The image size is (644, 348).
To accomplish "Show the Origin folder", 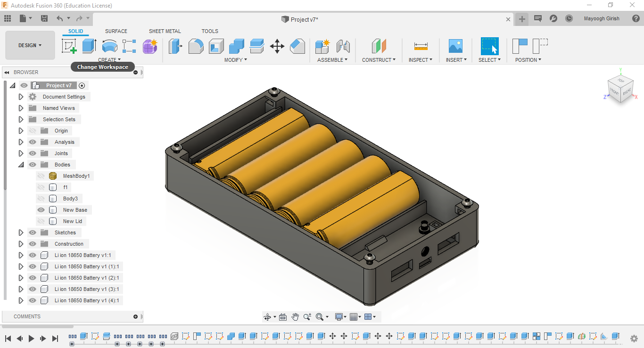I will point(33,131).
